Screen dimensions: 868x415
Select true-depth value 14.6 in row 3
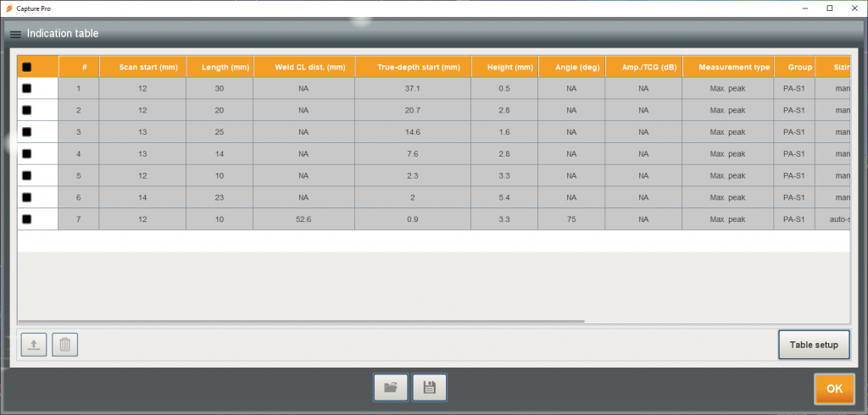pos(413,132)
